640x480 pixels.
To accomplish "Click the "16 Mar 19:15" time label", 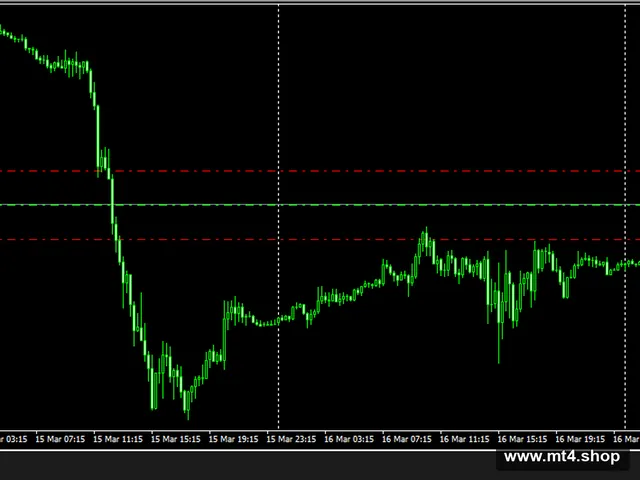I will (580, 439).
